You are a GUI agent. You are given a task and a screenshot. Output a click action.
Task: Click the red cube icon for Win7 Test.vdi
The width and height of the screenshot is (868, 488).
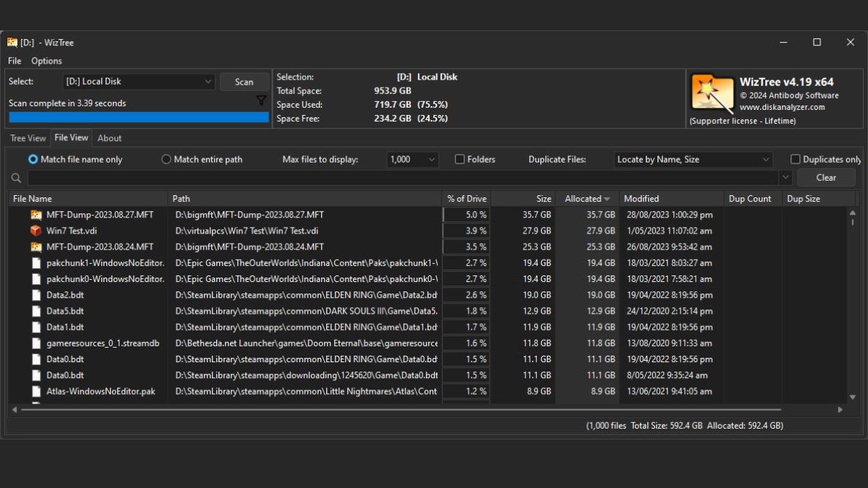pyautogui.click(x=36, y=231)
